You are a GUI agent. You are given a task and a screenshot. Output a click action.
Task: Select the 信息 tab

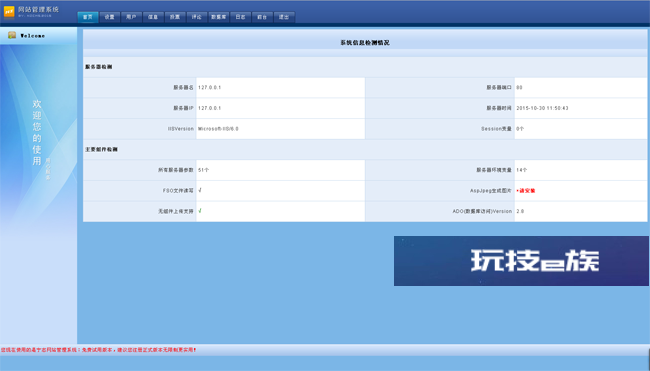tap(153, 17)
